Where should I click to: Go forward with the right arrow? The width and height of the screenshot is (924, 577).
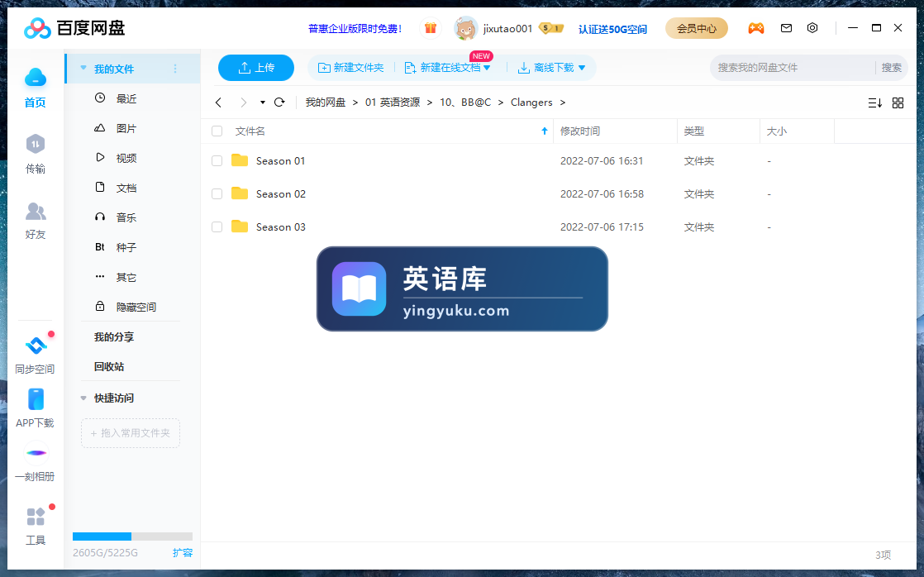click(x=243, y=103)
